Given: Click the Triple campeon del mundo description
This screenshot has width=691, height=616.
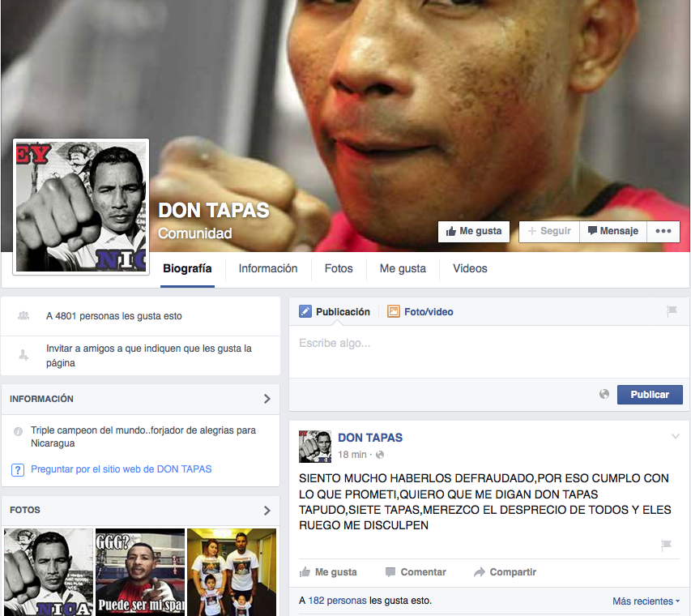Looking at the screenshot, I should point(143,437).
